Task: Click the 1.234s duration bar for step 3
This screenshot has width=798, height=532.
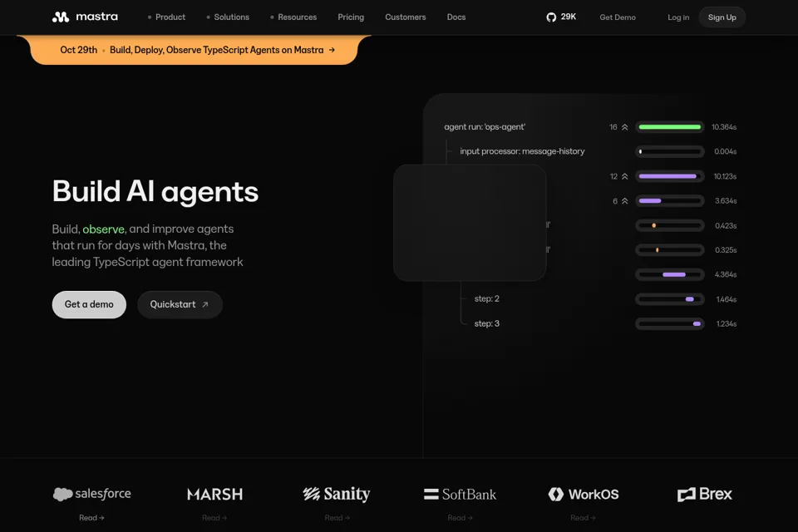Action: [670, 324]
